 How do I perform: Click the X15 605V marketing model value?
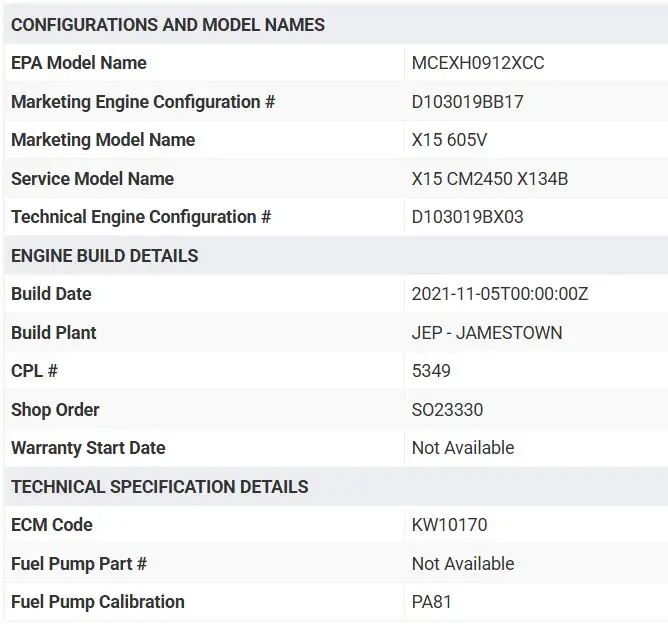(x=449, y=140)
